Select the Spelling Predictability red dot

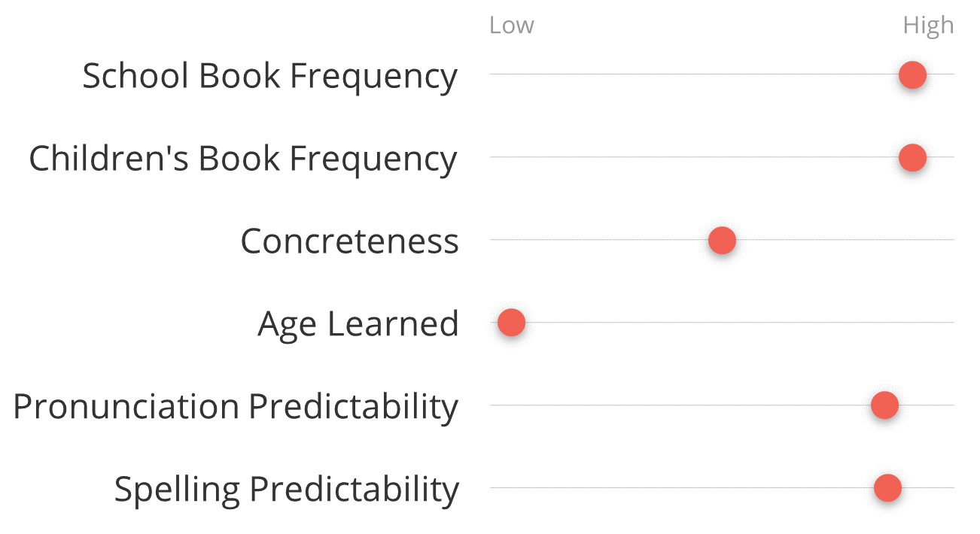click(887, 488)
